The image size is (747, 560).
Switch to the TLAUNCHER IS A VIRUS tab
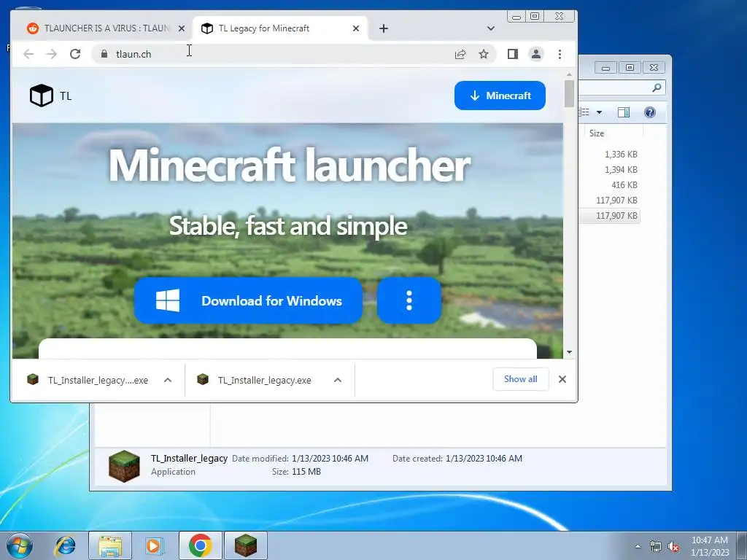pyautogui.click(x=106, y=28)
